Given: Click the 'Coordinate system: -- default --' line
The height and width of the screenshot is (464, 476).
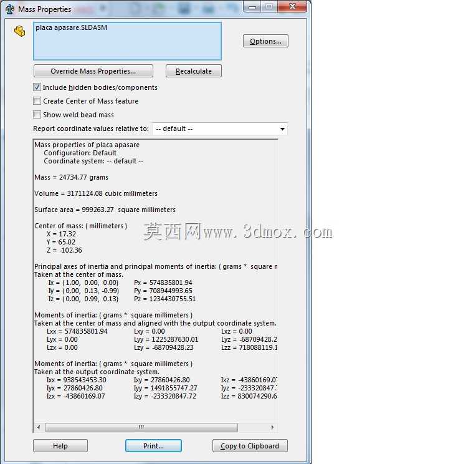Looking at the screenshot, I should tap(93, 161).
